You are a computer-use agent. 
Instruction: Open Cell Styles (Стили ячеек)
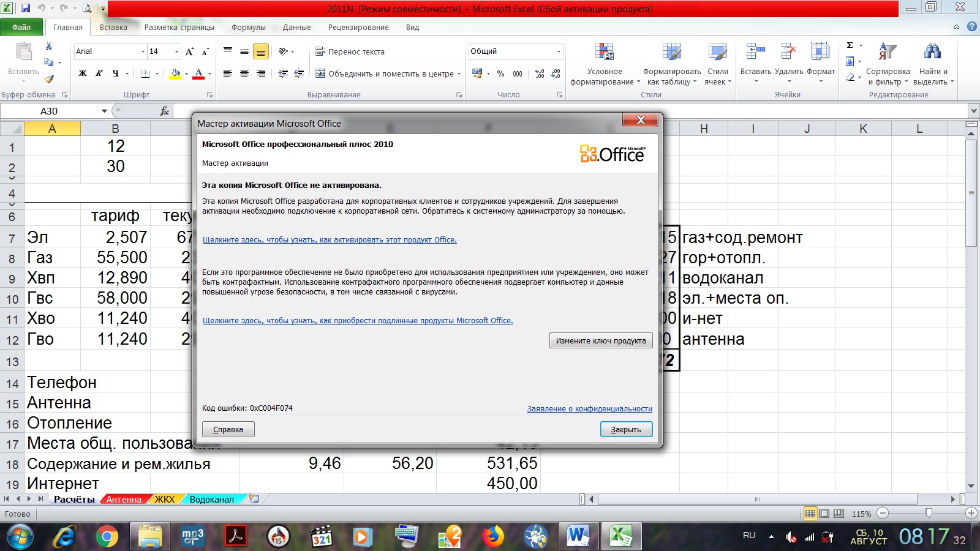coord(718,64)
